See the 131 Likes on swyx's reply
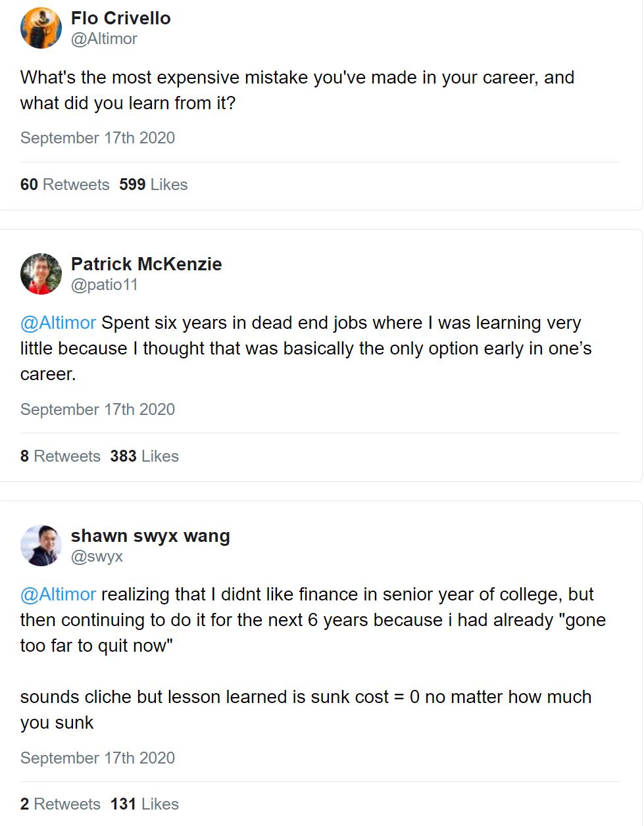The width and height of the screenshot is (644, 826). click(145, 804)
